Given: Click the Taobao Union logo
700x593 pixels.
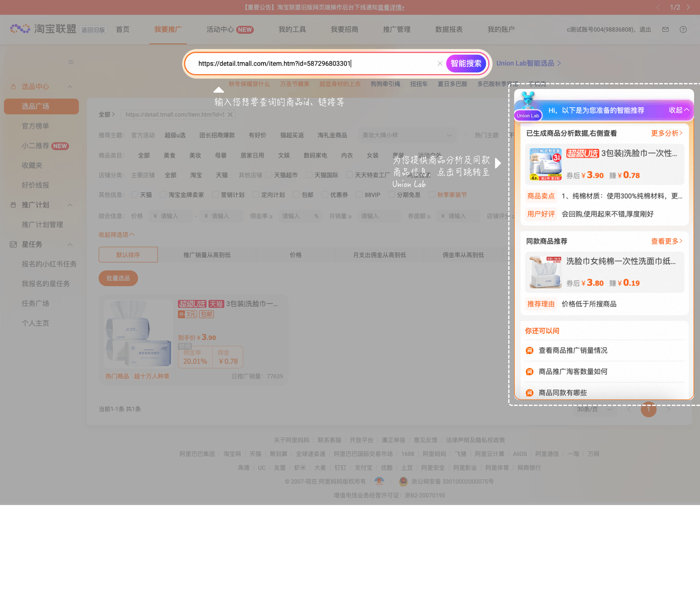Looking at the screenshot, I should (x=43, y=29).
